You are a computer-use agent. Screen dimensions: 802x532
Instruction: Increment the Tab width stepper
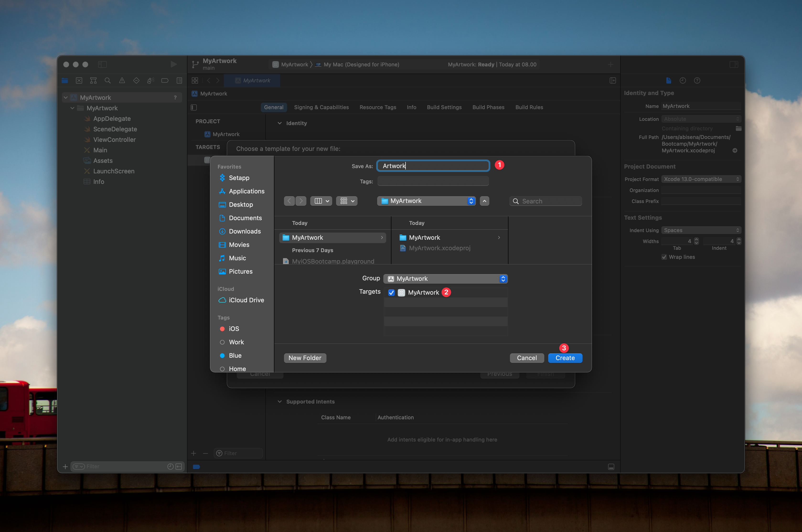point(696,239)
